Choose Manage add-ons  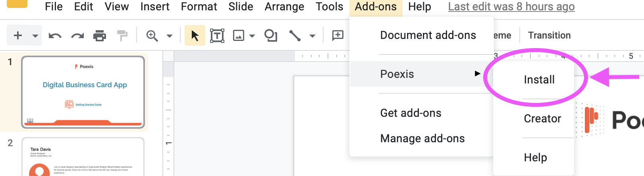pos(422,139)
